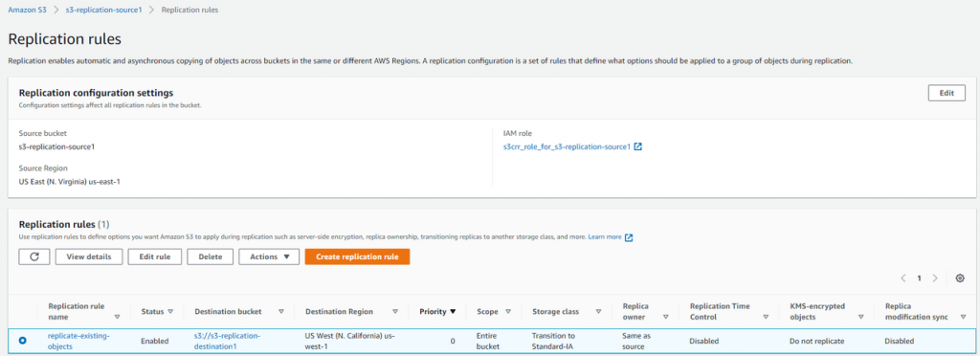
Task: Sort by Replication Time Control column
Action: pyautogui.click(x=766, y=317)
